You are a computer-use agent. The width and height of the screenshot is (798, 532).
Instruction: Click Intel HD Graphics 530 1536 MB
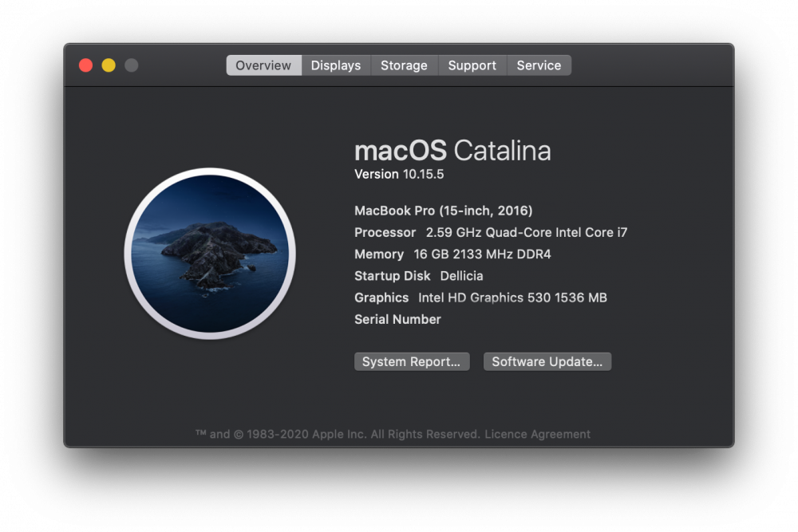point(512,298)
